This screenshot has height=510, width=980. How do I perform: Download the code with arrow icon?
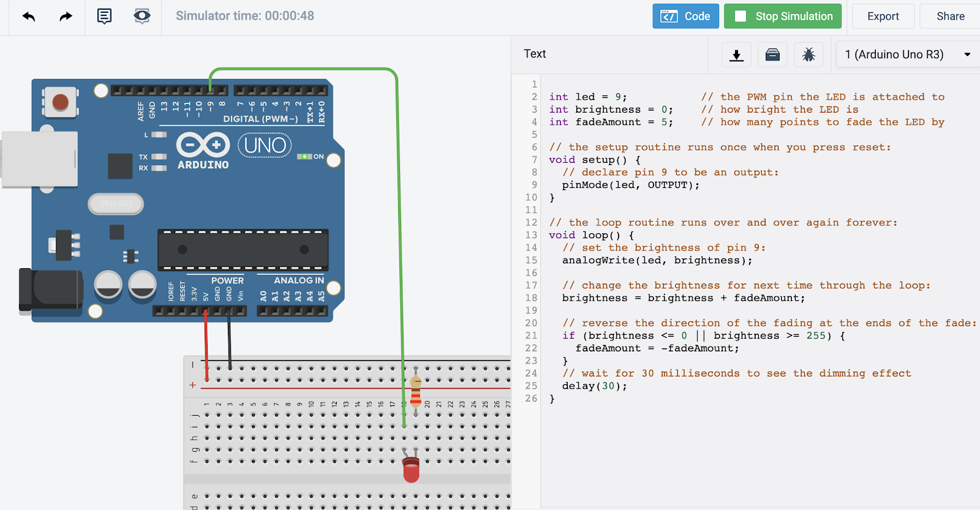click(x=737, y=54)
